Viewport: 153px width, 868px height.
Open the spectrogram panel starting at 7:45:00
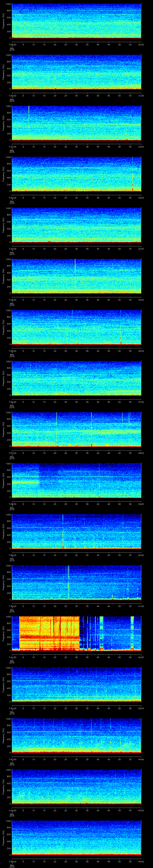coord(76,838)
